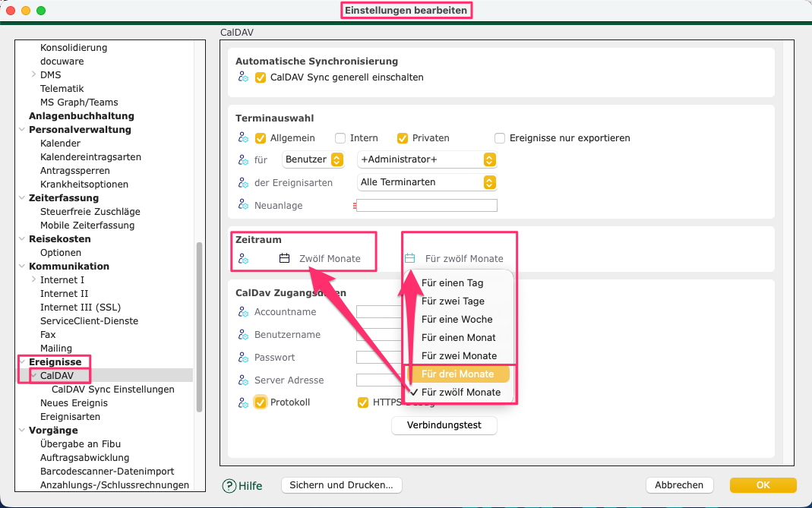Open the Benutzer dropdown
This screenshot has width=812, height=508.
tap(313, 159)
